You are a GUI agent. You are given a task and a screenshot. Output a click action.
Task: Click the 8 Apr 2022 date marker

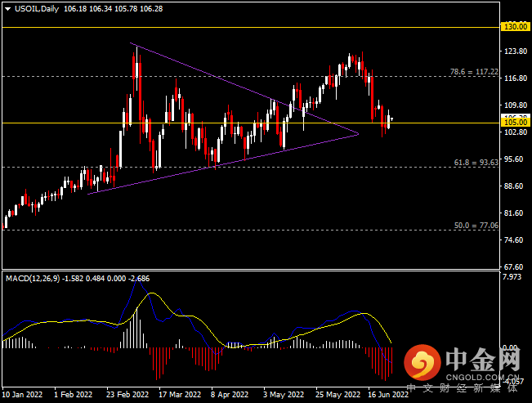click(230, 395)
